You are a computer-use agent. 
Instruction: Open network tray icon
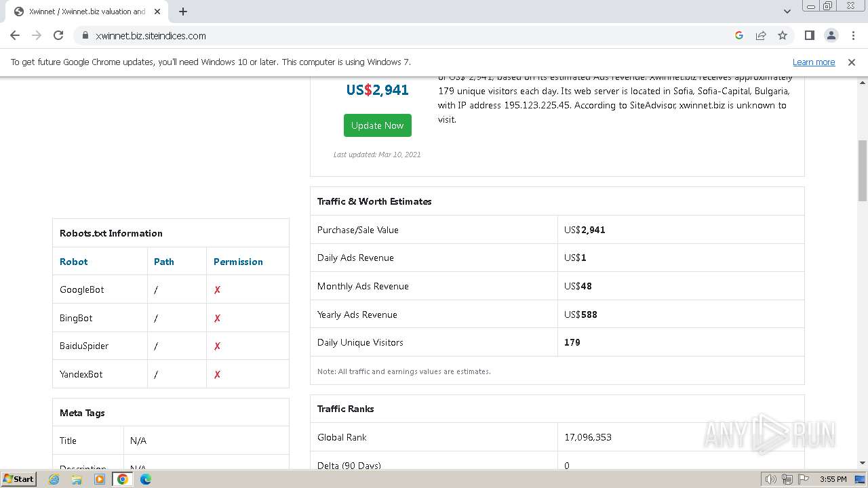coord(787,479)
